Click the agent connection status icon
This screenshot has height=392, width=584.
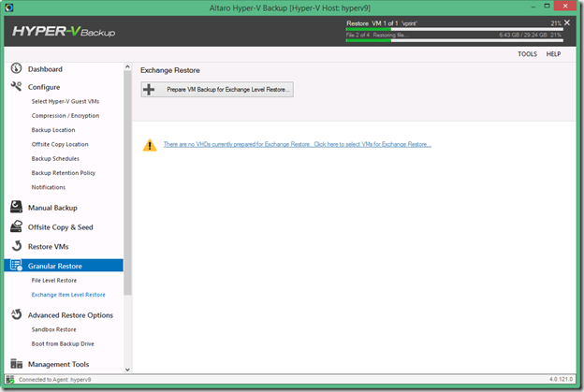pos(10,379)
